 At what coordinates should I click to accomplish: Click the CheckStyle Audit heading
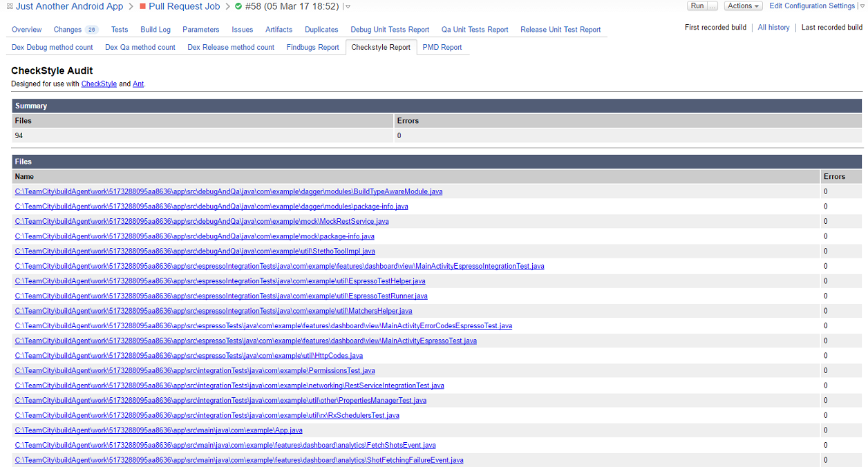point(52,70)
